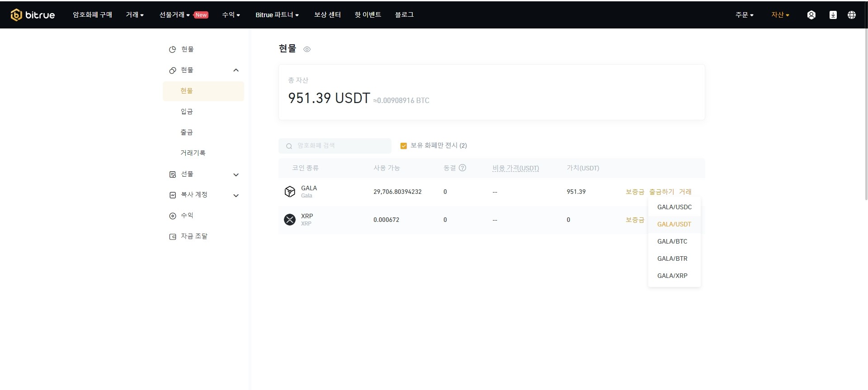Select GALA/XRP trading pair
868x390 pixels.
pyautogui.click(x=675, y=276)
